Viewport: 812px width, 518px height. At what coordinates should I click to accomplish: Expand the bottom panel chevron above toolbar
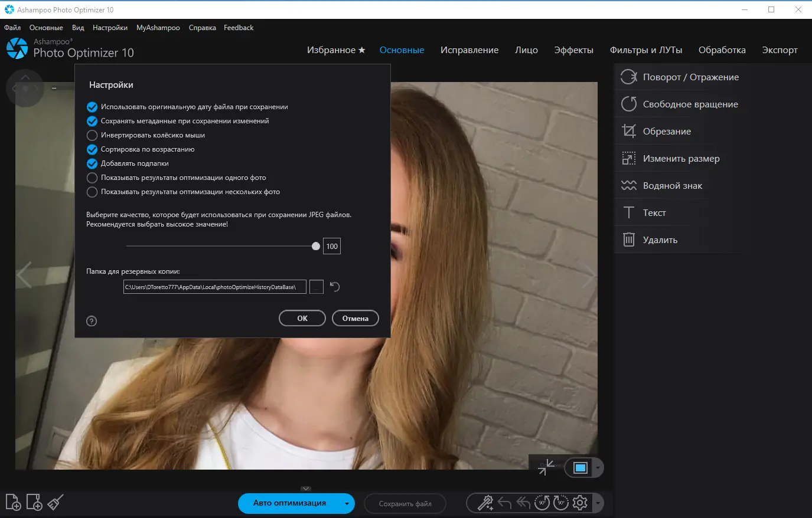(x=306, y=489)
